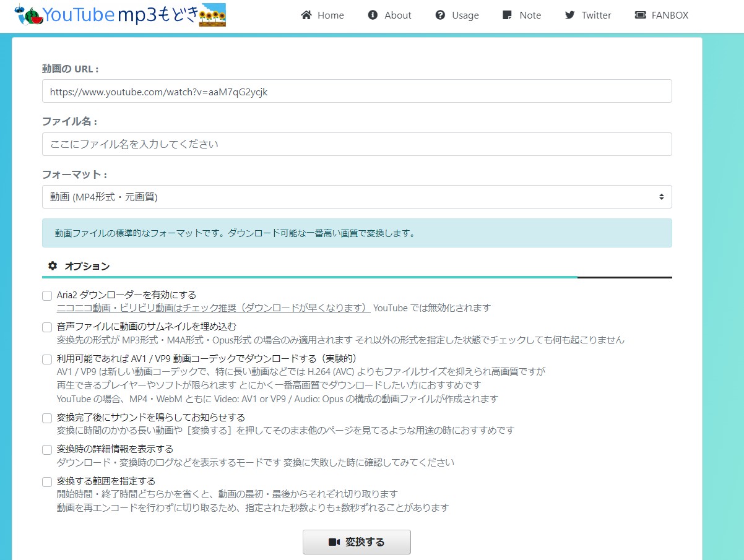Click the Twitter bird icon
744x560 pixels.
570,15
